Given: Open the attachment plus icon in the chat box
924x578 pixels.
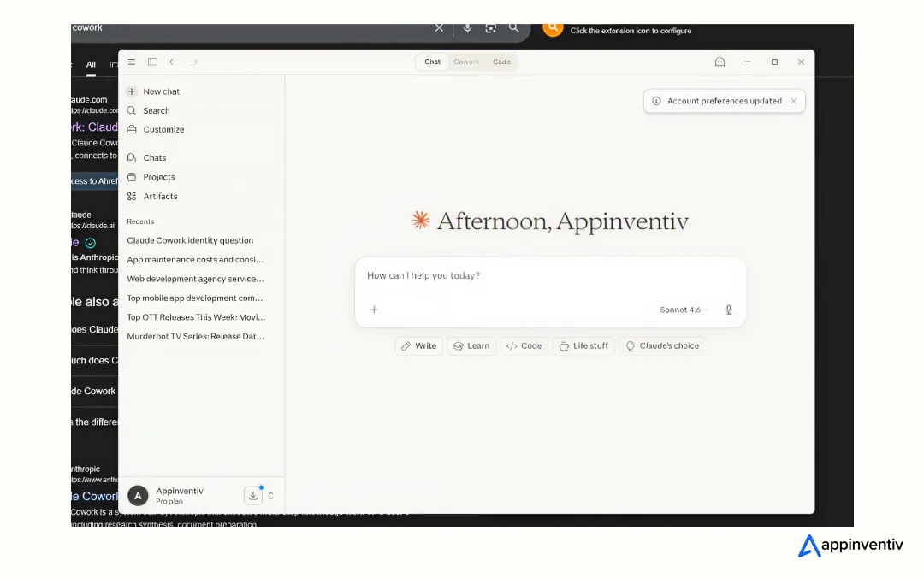Looking at the screenshot, I should (x=374, y=310).
